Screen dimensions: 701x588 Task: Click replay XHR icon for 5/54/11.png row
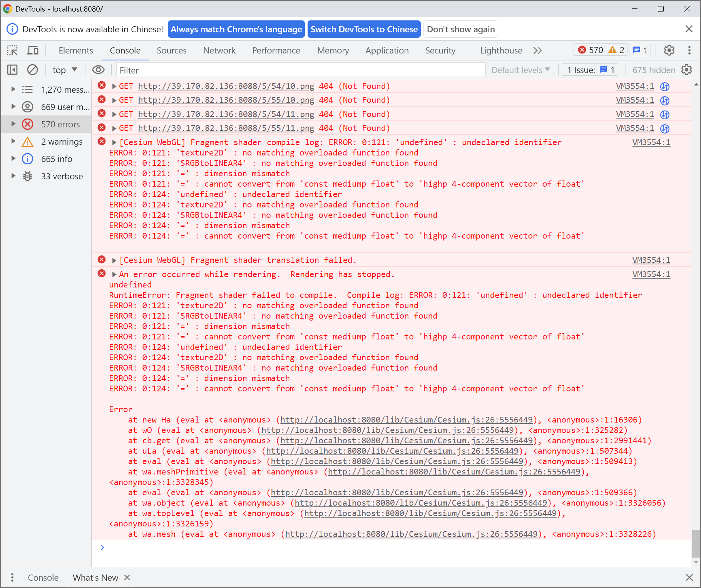pyautogui.click(x=665, y=115)
